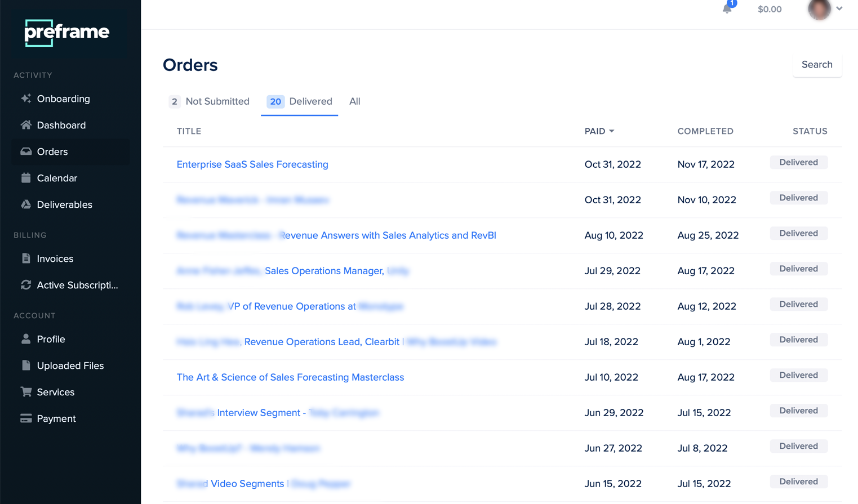858x504 pixels.
Task: Click the Preframe logo
Action: 67,33
